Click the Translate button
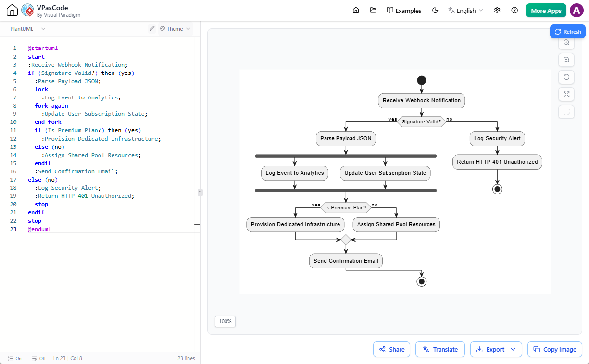This screenshot has height=364, width=589. (440, 349)
